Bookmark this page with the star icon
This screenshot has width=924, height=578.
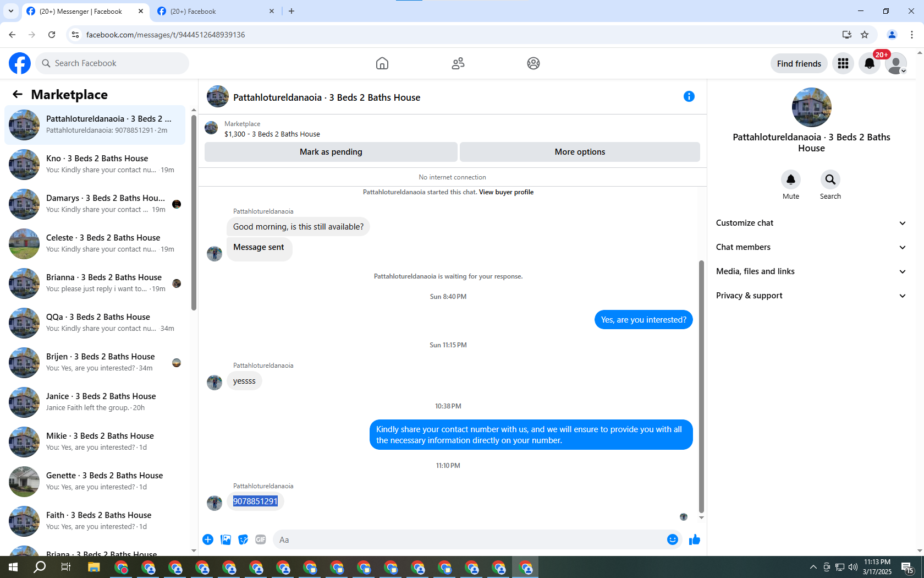pos(865,35)
